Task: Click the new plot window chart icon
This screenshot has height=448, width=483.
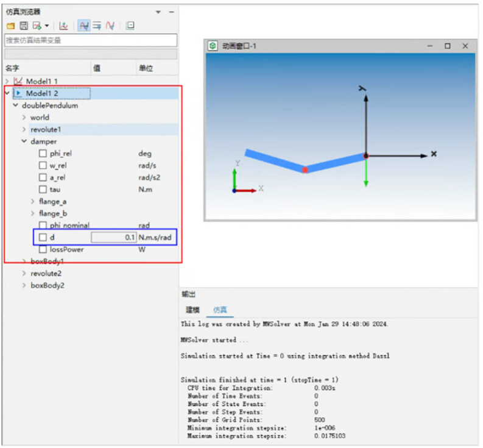Action: click(63, 26)
